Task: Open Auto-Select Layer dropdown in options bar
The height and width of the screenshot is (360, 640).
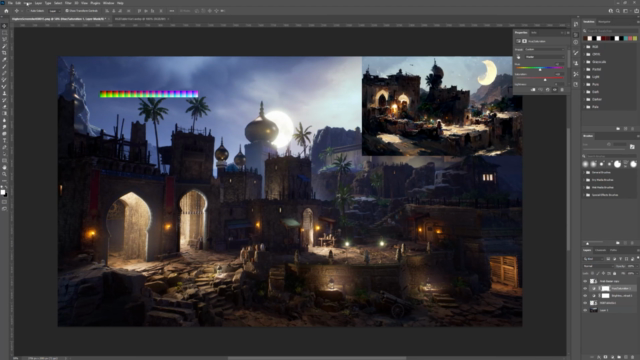Action: coord(55,11)
